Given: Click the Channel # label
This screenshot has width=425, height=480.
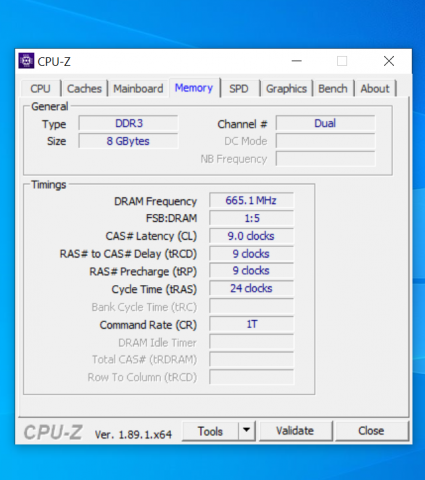Looking at the screenshot, I should point(242,124).
